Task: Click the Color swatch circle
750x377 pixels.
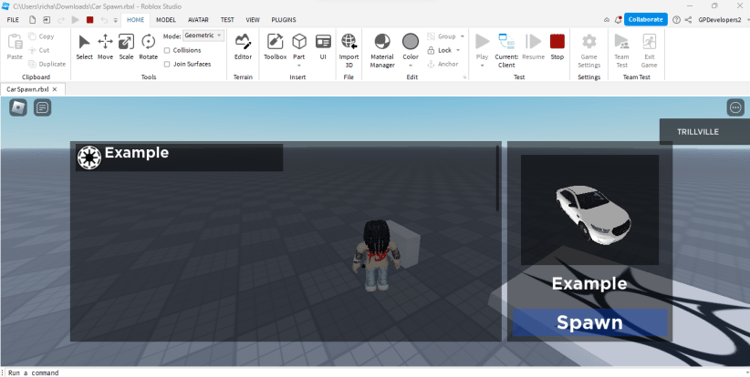Action: (410, 42)
